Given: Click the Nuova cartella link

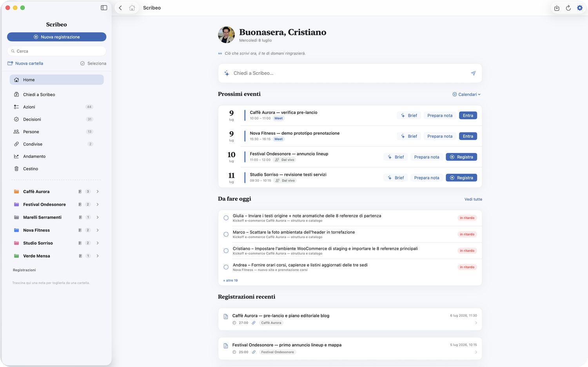Looking at the screenshot, I should (x=25, y=63).
